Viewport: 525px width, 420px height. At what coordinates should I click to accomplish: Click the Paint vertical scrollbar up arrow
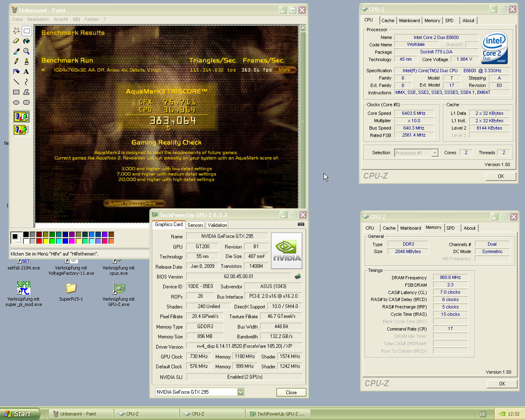pyautogui.click(x=303, y=28)
